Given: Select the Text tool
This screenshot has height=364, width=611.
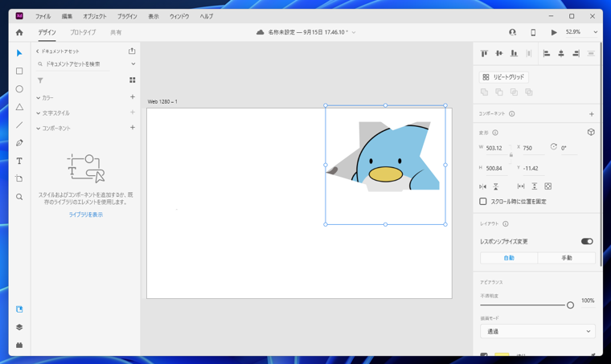Looking at the screenshot, I should [19, 161].
